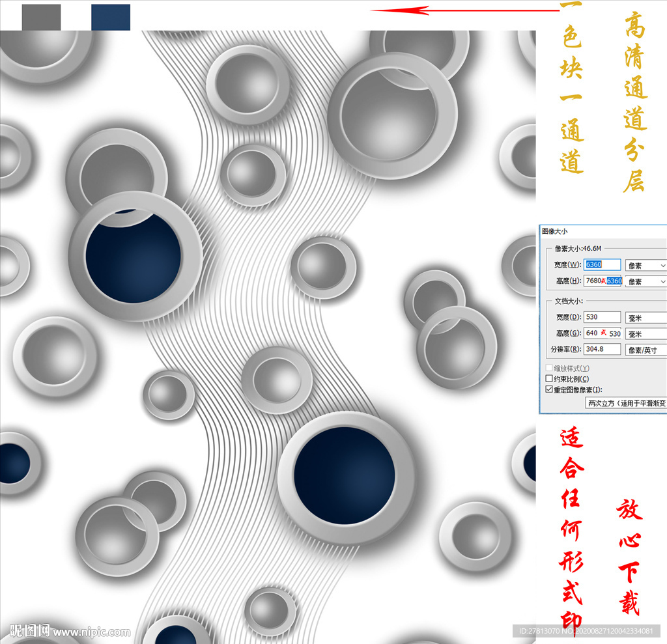Click the 像素大小:46.6M label
667x644 pixels.
tap(578, 248)
